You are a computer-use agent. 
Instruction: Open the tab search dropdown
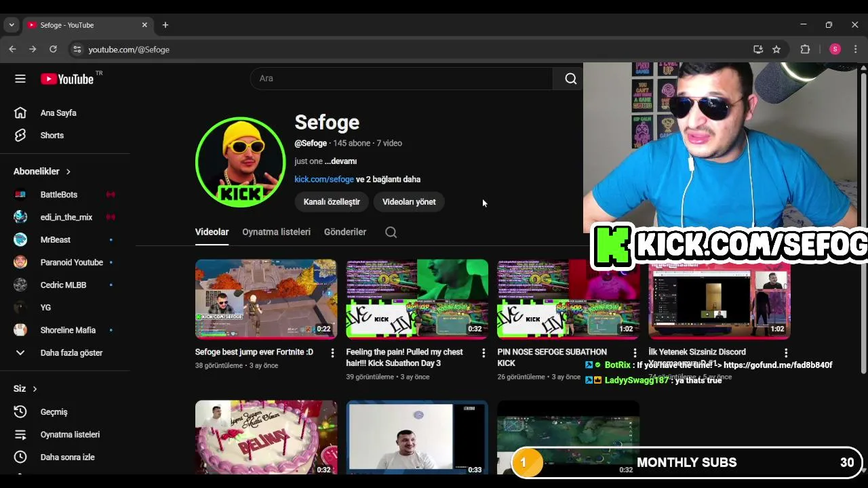click(x=12, y=25)
